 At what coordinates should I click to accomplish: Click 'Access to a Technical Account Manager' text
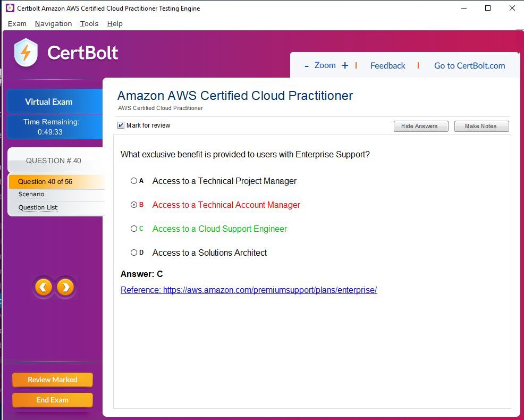click(226, 205)
